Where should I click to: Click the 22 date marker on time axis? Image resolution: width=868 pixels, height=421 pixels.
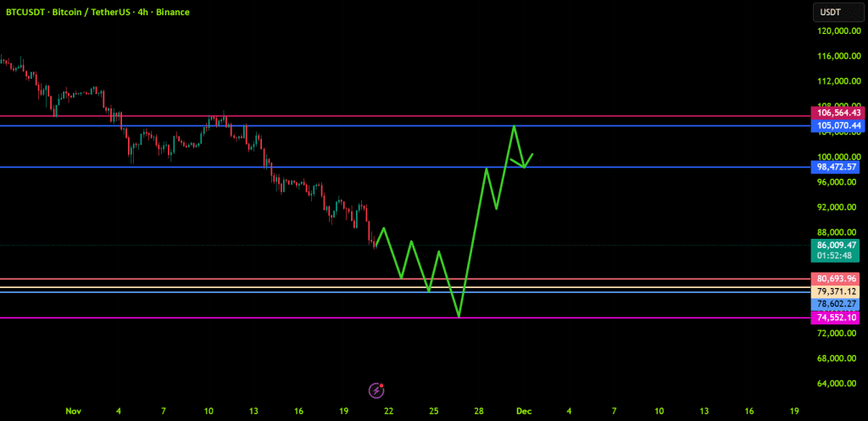coord(388,411)
